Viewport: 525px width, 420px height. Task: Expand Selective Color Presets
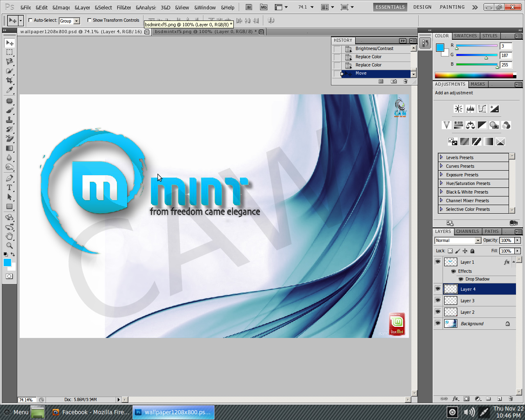tap(441, 209)
